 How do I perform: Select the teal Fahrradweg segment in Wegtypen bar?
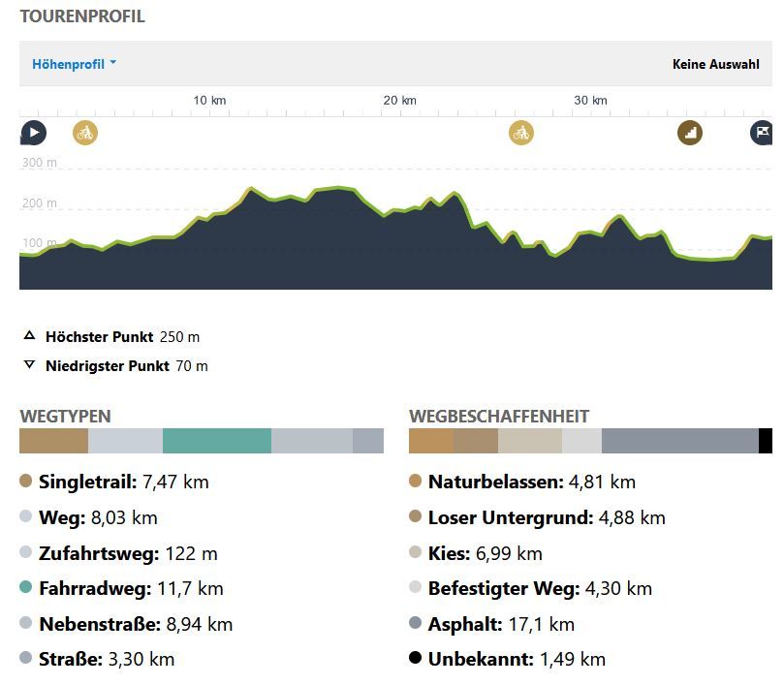[x=216, y=442]
